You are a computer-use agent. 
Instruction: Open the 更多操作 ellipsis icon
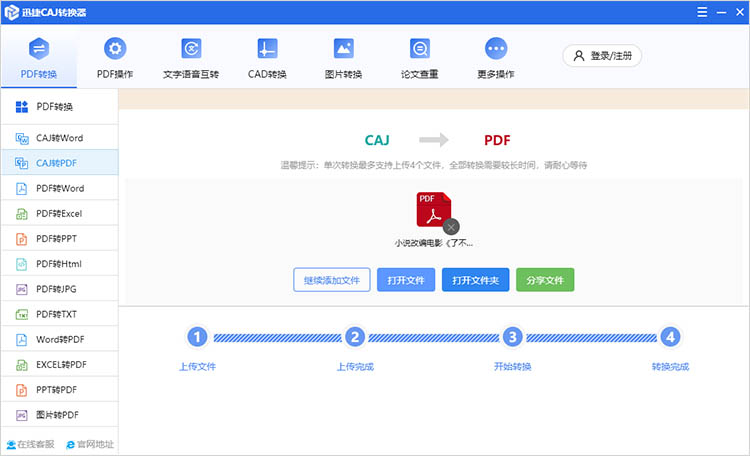[496, 48]
